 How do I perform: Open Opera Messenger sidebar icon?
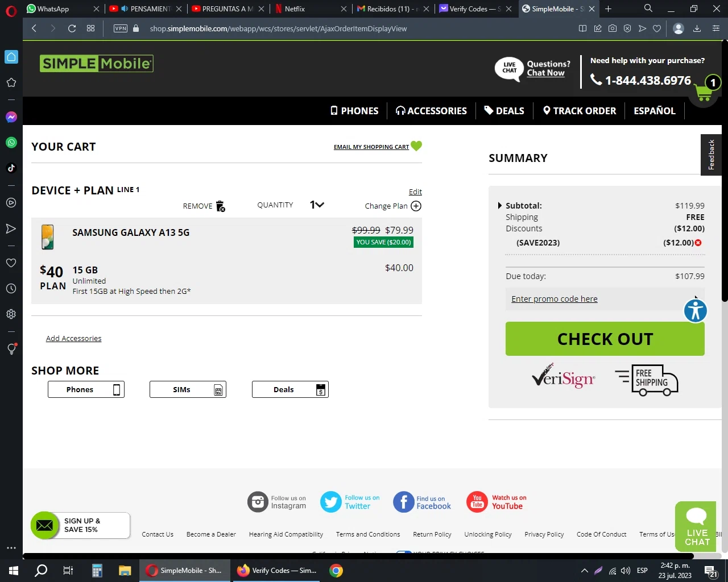(11, 117)
